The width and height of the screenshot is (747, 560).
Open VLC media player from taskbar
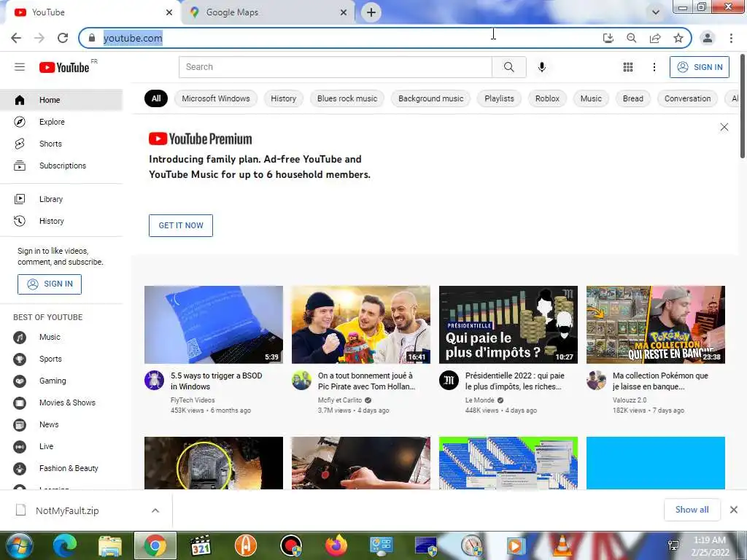562,545
